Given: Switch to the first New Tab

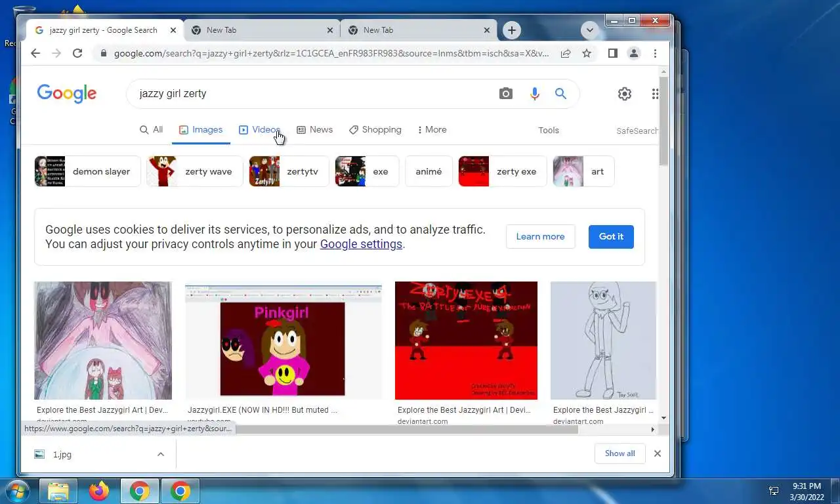Looking at the screenshot, I should pyautogui.click(x=261, y=30).
